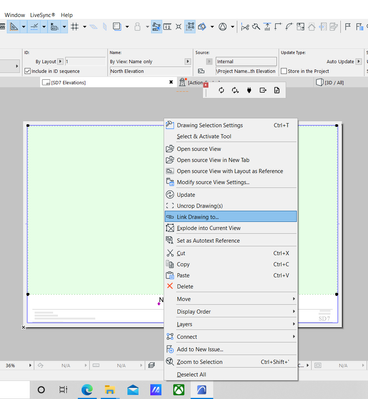368x399 pixels.
Task: Open the By Layout ID dropdown arrow
Action: pos(60,61)
